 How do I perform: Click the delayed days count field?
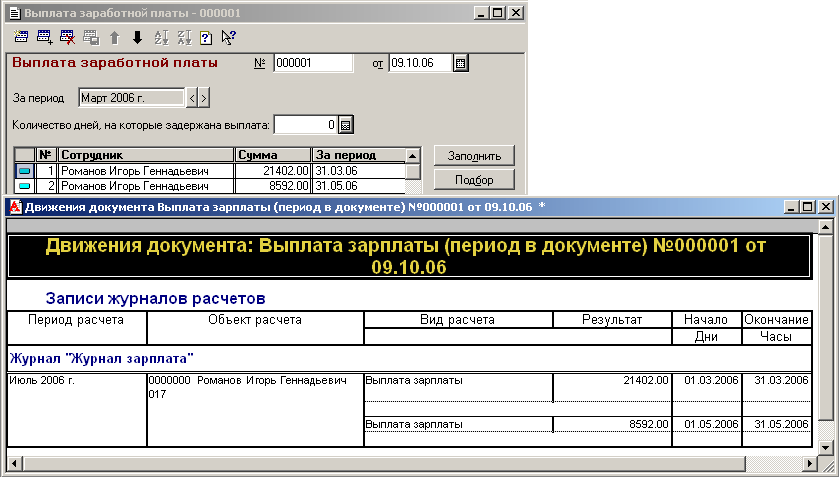pyautogui.click(x=306, y=125)
